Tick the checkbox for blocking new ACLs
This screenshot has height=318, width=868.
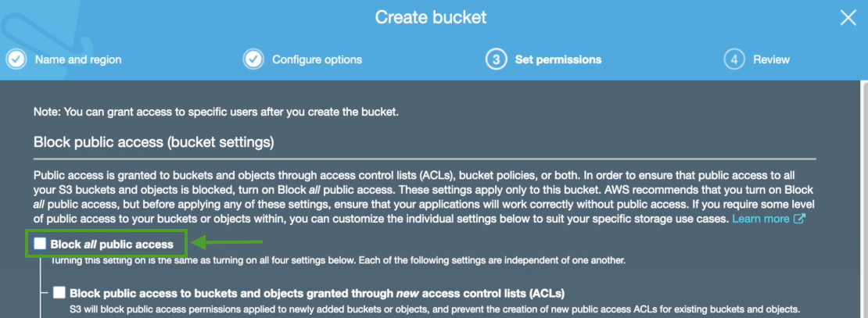click(x=59, y=293)
